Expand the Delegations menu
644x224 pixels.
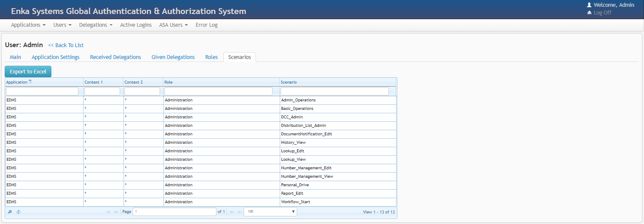click(96, 25)
